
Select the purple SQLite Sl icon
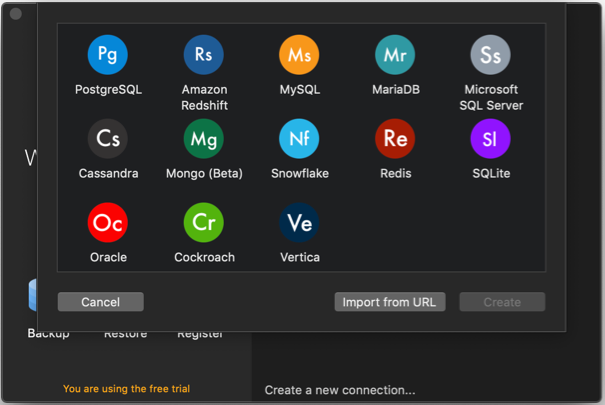pyautogui.click(x=490, y=138)
